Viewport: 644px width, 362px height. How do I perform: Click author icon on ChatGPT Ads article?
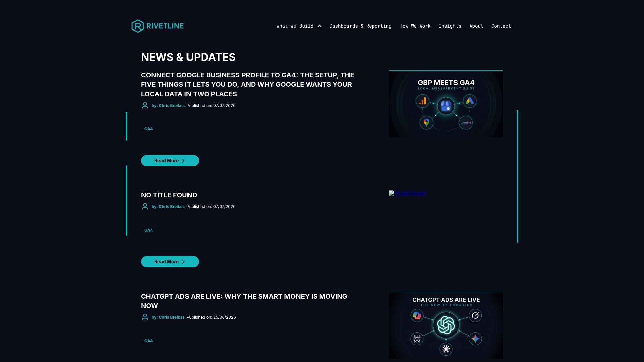[145, 317]
